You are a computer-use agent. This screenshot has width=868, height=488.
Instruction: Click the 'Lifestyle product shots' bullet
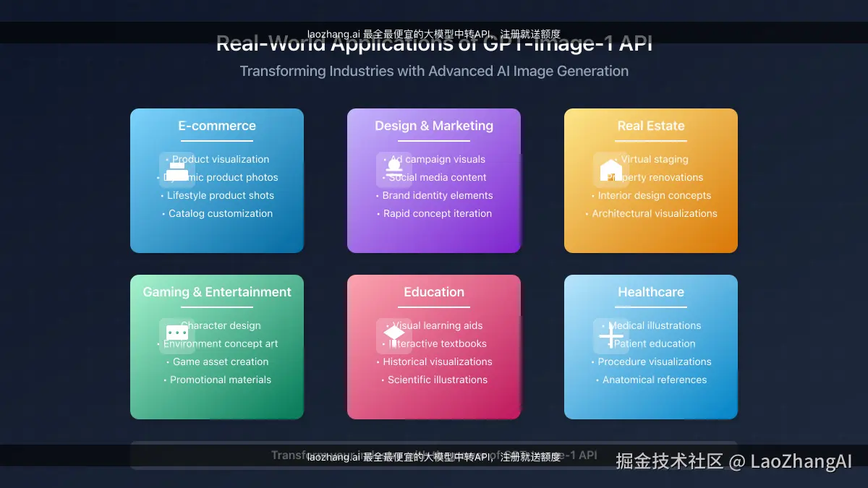tap(217, 195)
